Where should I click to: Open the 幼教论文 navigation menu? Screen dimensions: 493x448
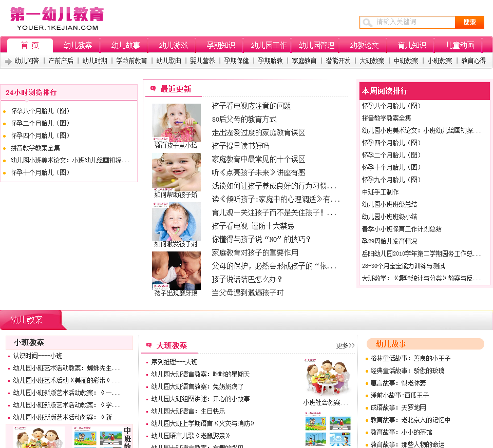364,45
